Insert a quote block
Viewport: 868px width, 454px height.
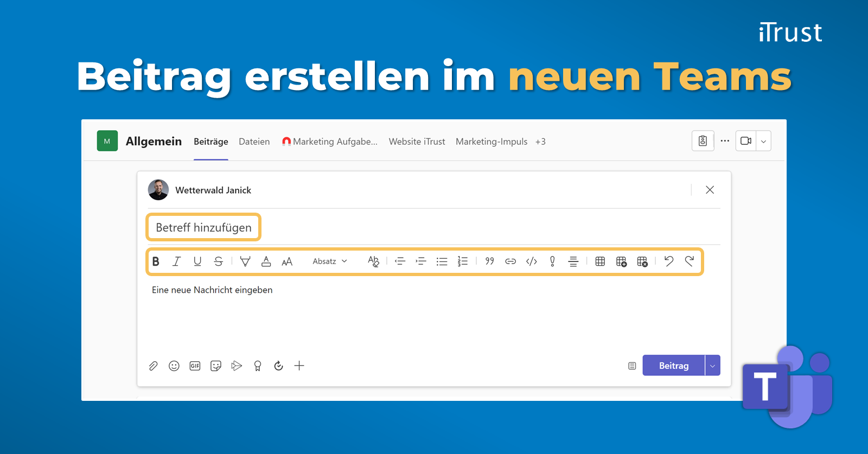pos(490,261)
